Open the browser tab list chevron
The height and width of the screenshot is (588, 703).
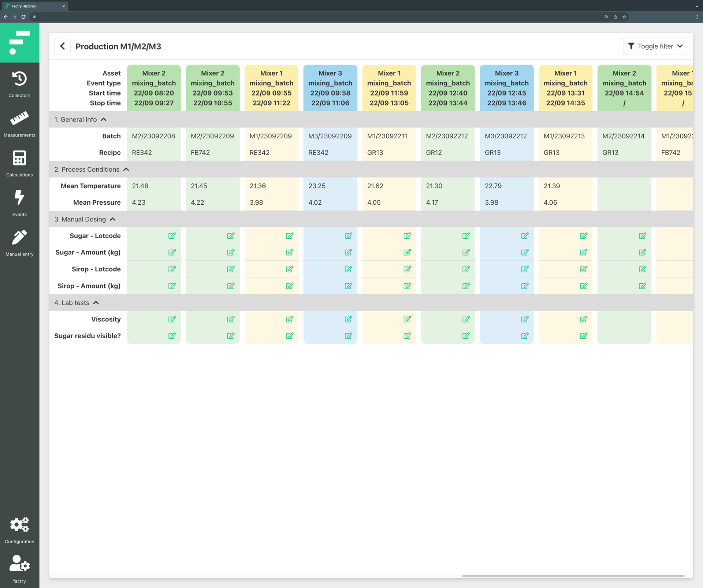[x=696, y=6]
